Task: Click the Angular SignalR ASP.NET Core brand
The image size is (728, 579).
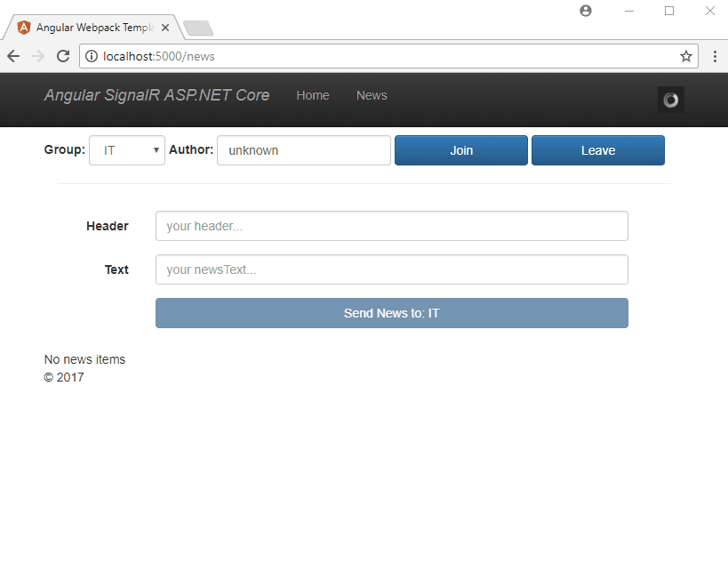Action: [156, 95]
